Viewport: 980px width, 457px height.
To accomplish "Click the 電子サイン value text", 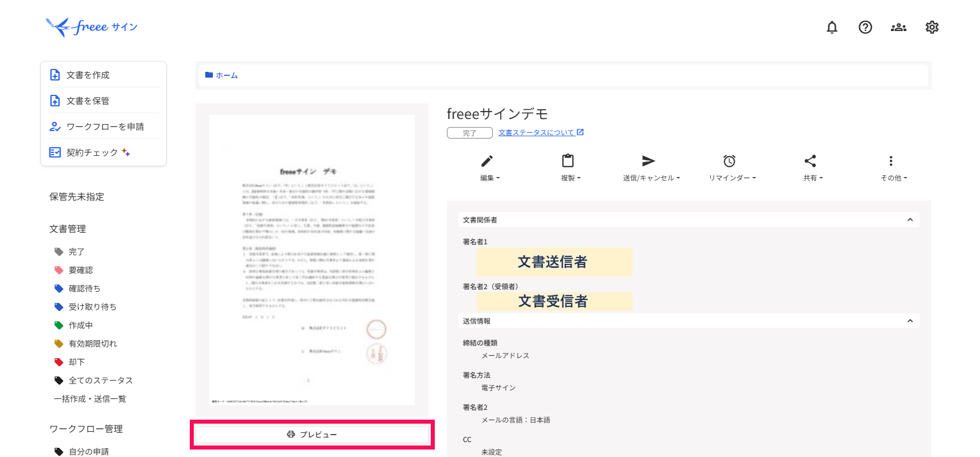I will point(498,388).
